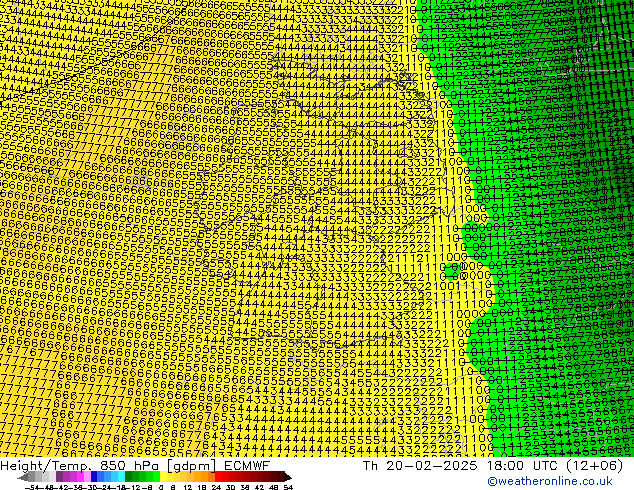Click the dark maroon right arrow end of the legend
Viewport: 634px width, 490px height.
coord(287,477)
